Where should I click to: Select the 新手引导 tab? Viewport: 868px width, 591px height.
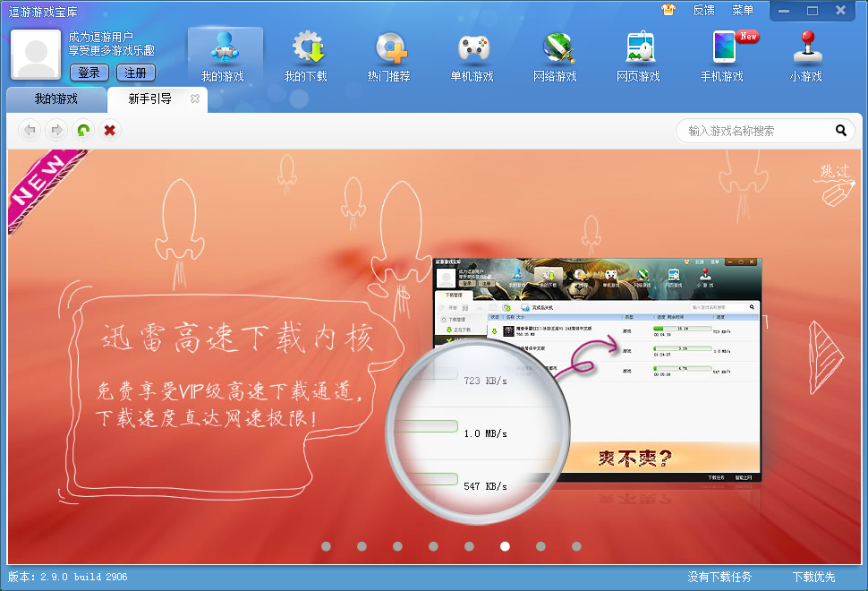click(150, 99)
